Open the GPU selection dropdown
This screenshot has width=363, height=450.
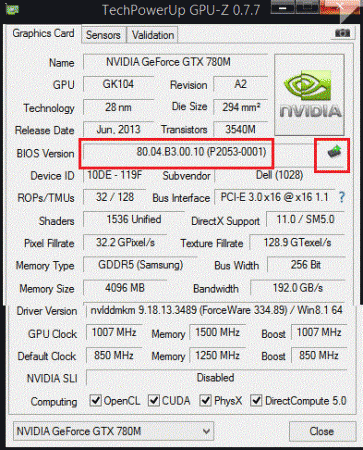pyautogui.click(x=113, y=431)
